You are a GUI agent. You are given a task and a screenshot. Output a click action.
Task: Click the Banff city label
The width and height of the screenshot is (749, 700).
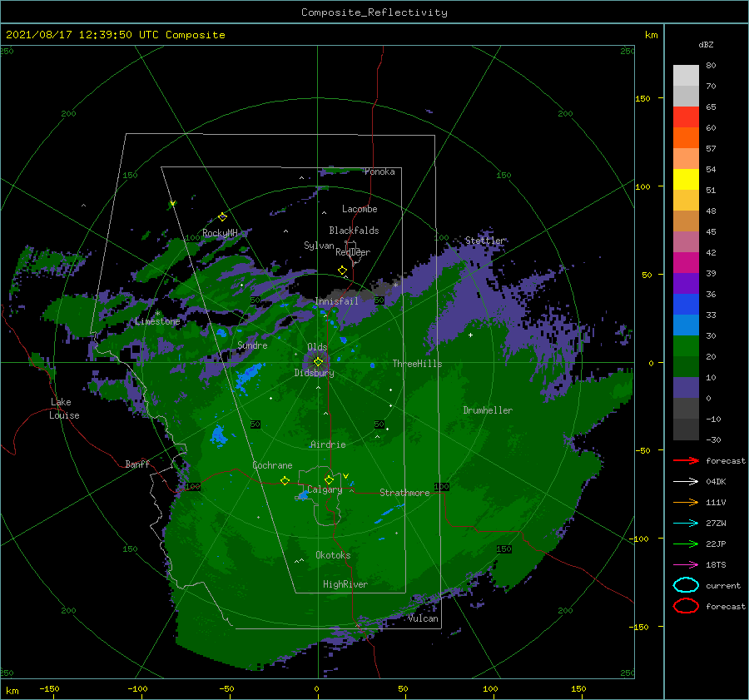(137, 464)
